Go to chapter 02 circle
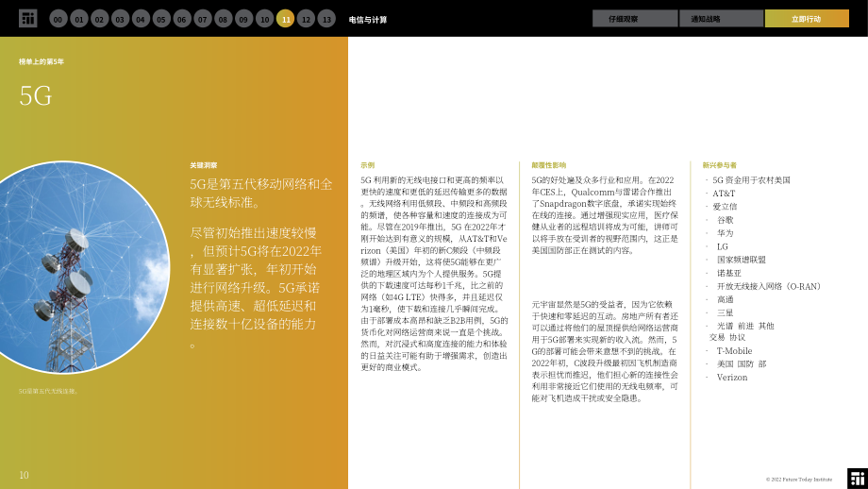This screenshot has width=868, height=489. (x=100, y=19)
